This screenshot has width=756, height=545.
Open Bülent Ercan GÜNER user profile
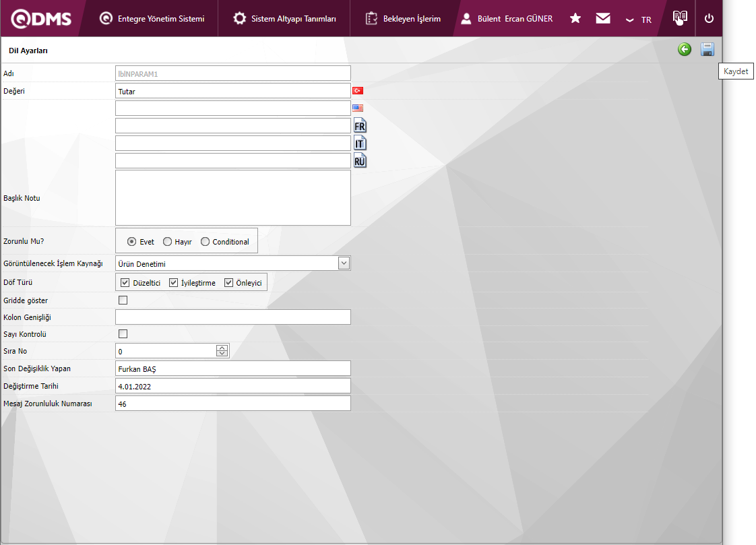pyautogui.click(x=507, y=19)
